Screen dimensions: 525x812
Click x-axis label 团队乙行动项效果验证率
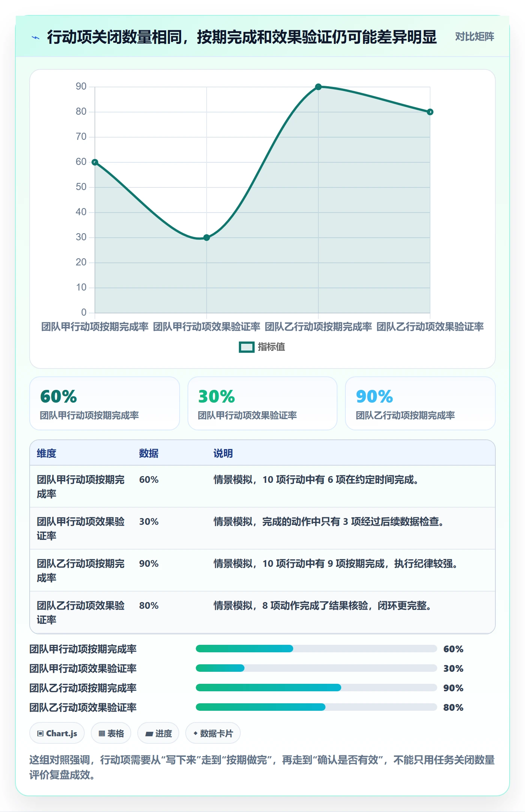430,327
